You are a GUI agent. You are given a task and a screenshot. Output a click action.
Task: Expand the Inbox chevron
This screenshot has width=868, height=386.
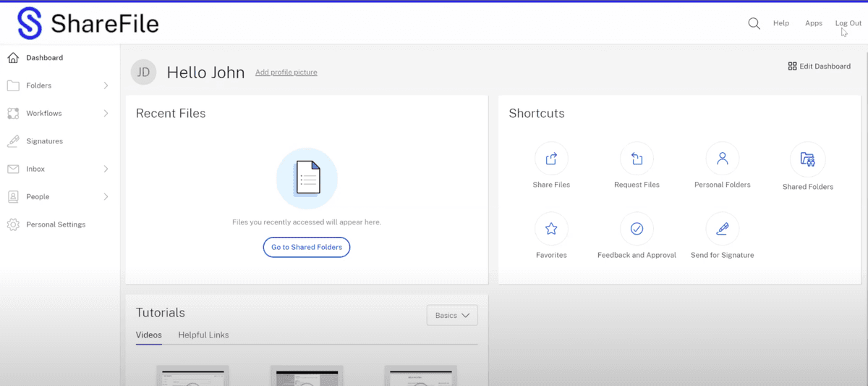point(106,169)
